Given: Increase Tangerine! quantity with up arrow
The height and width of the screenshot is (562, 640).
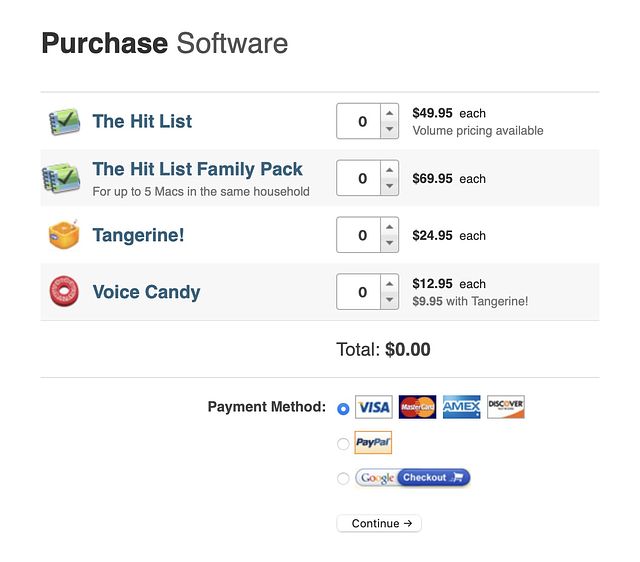Looking at the screenshot, I should (x=390, y=227).
